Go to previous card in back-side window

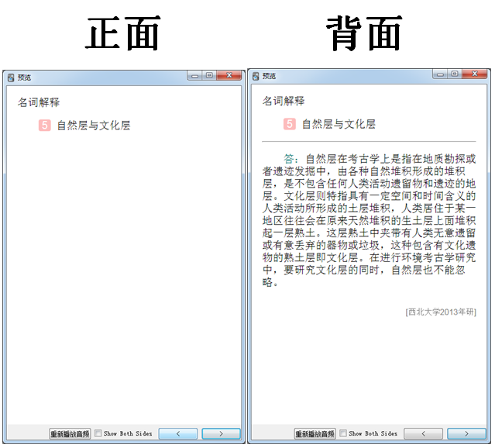(423, 434)
